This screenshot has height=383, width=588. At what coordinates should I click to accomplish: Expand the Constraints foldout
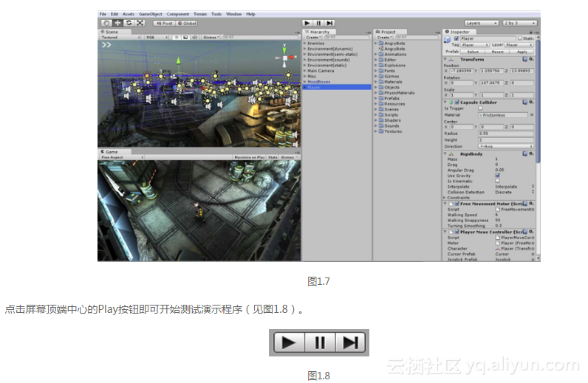tap(445, 198)
